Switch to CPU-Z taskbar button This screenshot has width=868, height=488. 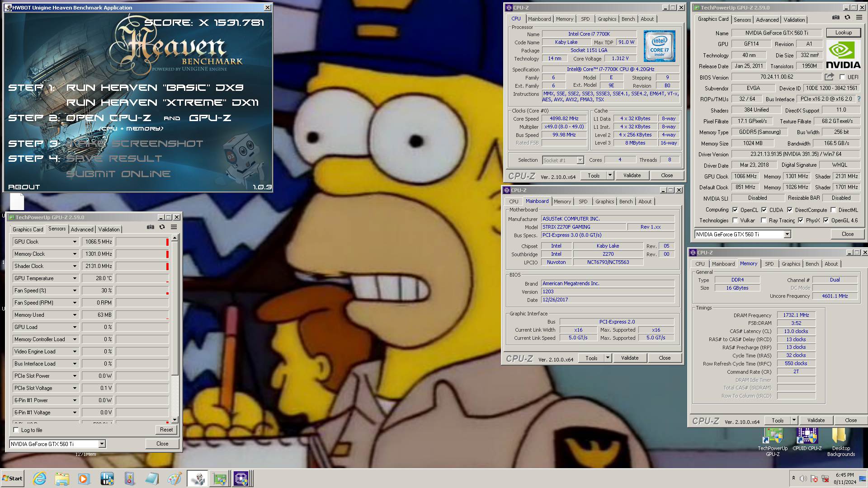[x=241, y=479]
